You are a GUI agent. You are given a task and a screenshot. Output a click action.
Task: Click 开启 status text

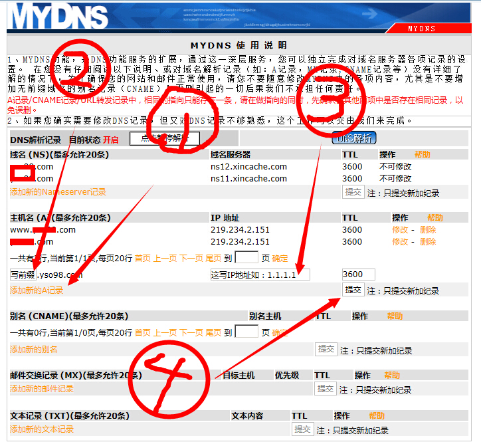click(111, 140)
